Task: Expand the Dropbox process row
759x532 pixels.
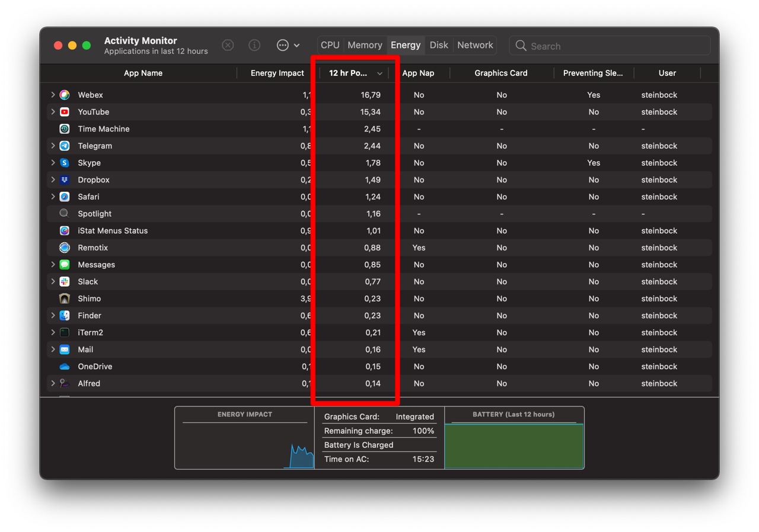Action: click(53, 180)
